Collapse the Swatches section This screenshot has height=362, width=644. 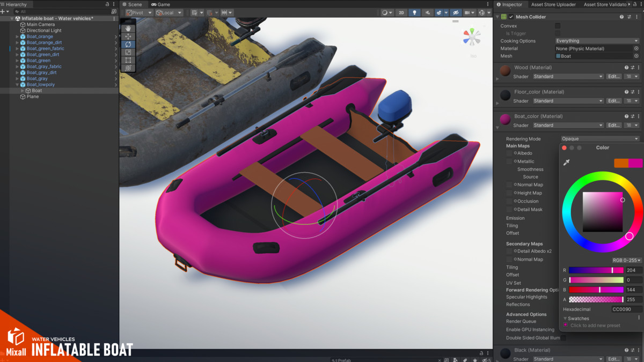[565, 319]
